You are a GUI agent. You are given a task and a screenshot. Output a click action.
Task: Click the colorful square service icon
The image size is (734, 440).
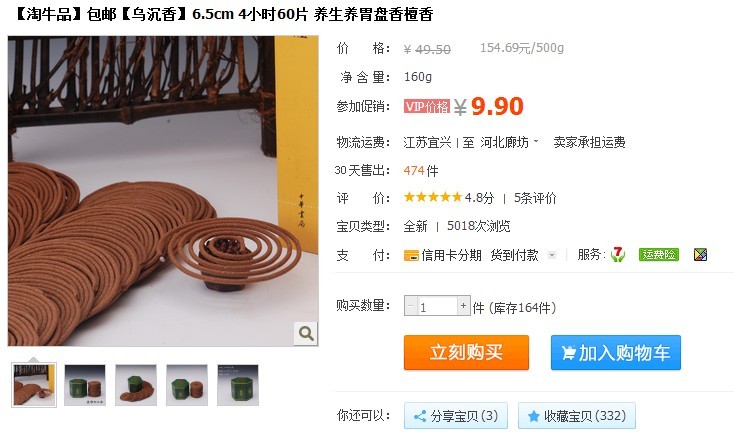click(700, 255)
